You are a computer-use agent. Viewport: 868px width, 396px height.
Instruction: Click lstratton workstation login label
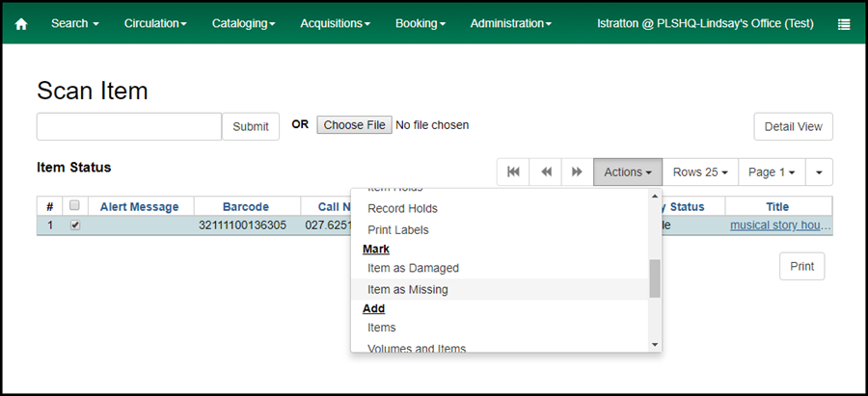[705, 23]
